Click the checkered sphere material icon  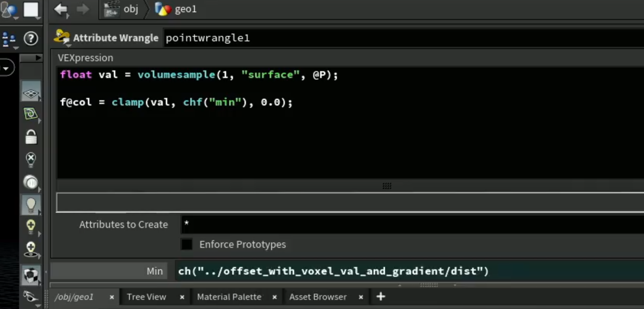31,275
